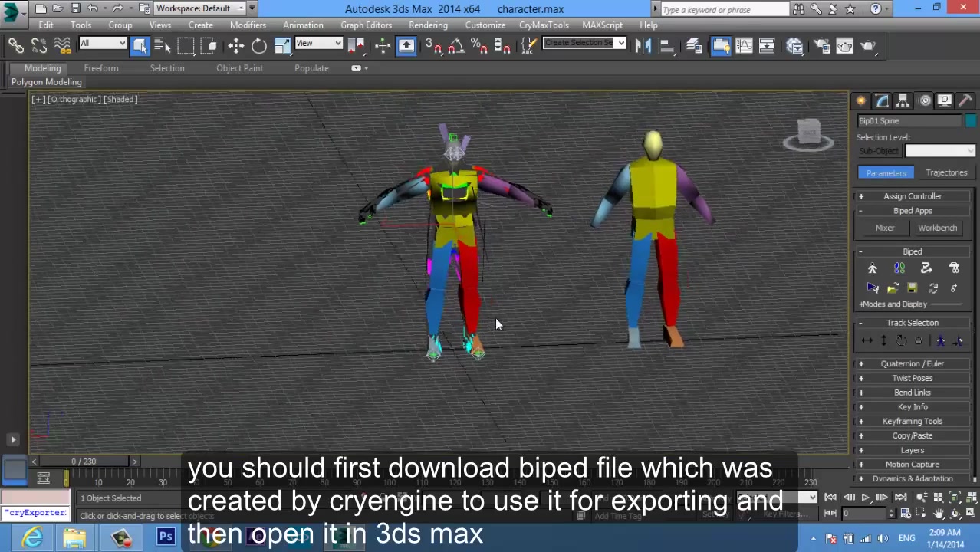This screenshot has width=980, height=552.
Task: Open the Workbench
Action: pyautogui.click(x=937, y=228)
